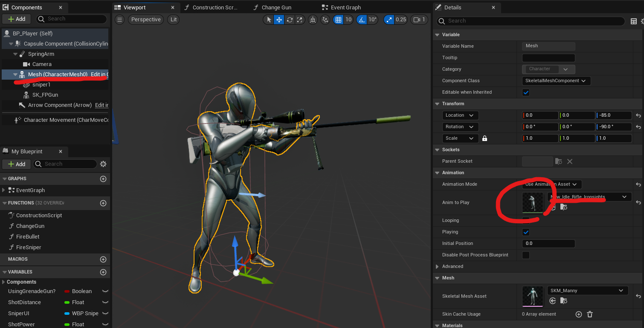Toggle visibility eye for ShotDistance variable
This screenshot has height=328, width=644.
tap(104, 302)
